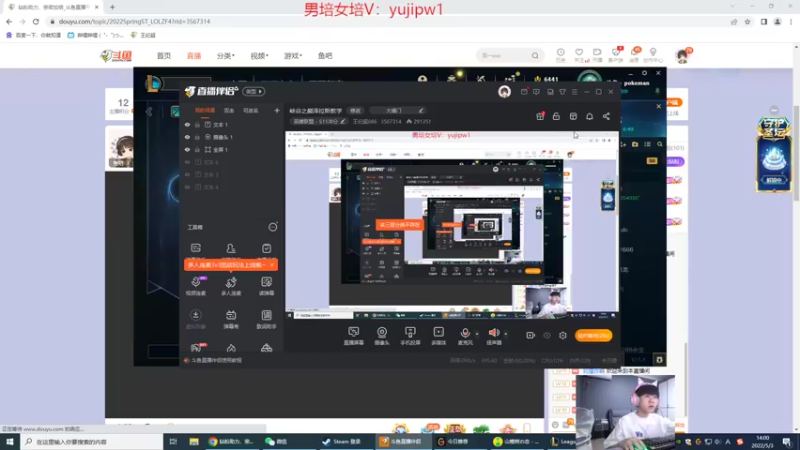The height and width of the screenshot is (450, 800).
Task: Expand the Douyu 游戏 games menu
Action: 293,56
